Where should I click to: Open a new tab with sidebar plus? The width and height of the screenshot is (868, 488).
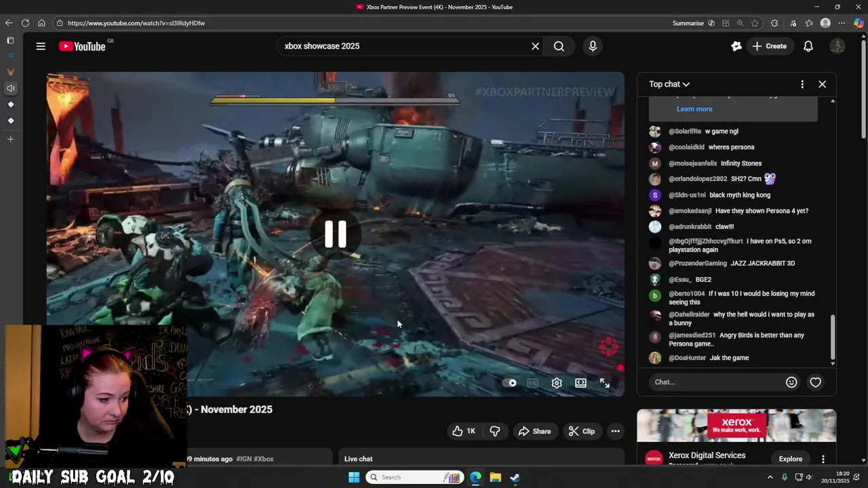tap(10, 139)
